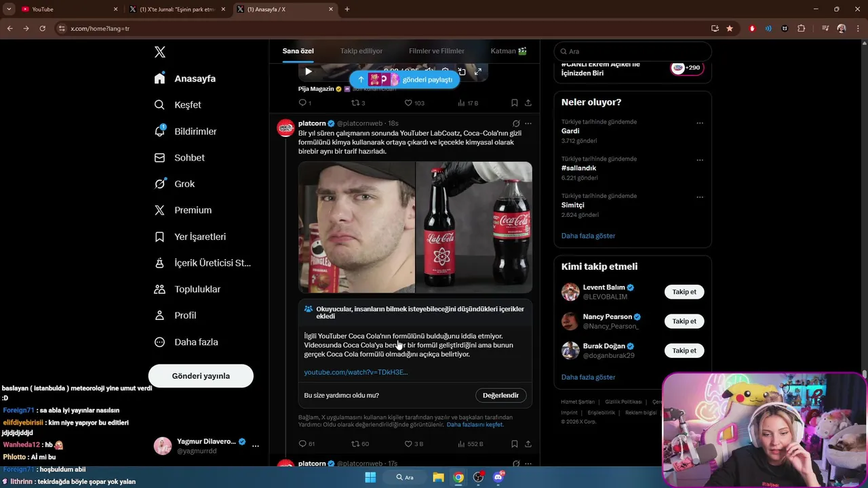Click Daha fazla göster under Kimi takip etmeli
Image resolution: width=868 pixels, height=488 pixels.
pos(588,377)
